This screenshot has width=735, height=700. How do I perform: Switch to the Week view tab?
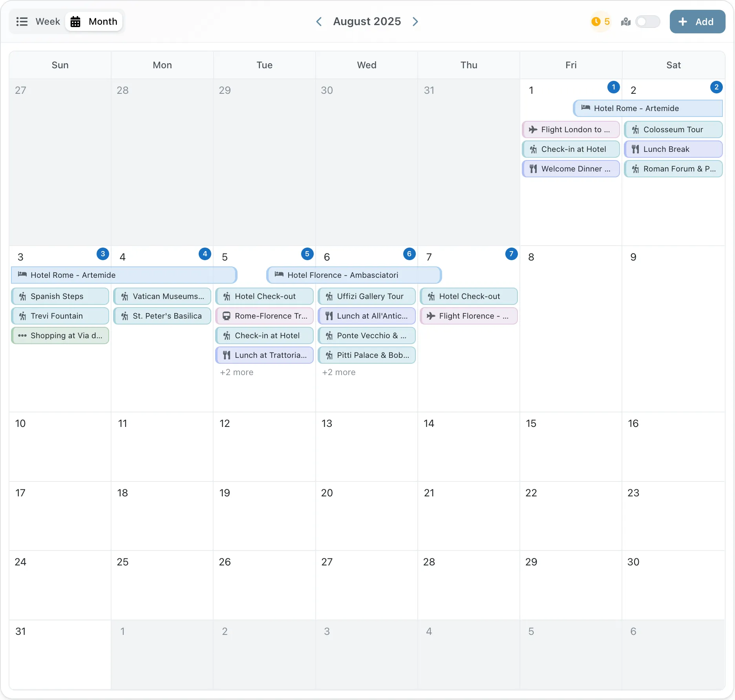pyautogui.click(x=38, y=22)
